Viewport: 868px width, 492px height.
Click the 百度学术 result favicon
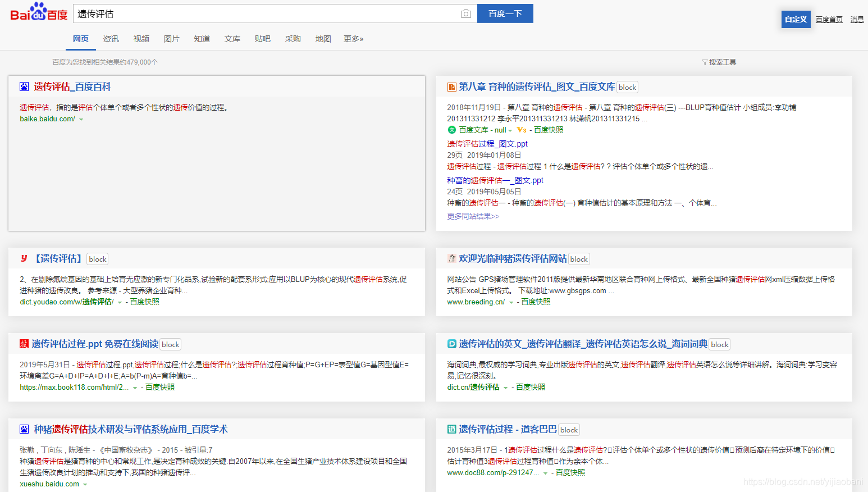[x=24, y=429]
